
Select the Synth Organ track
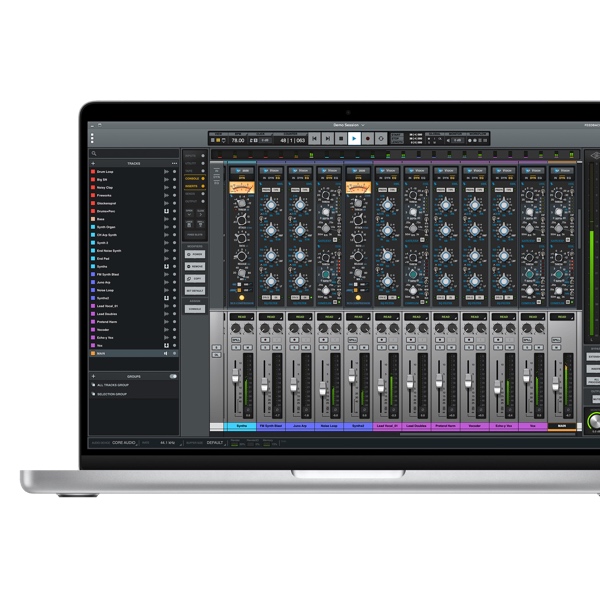[x=134, y=227]
